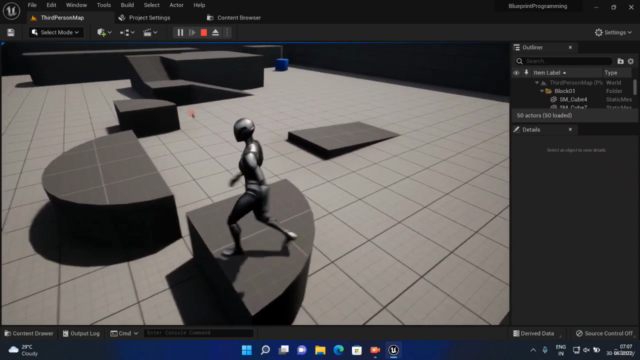Image resolution: width=640 pixels, height=360 pixels.
Task: Open the Cmd console type dropdown
Action: 124,333
